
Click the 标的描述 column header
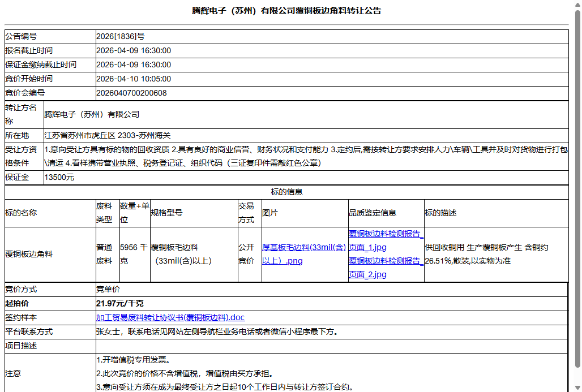point(440,213)
